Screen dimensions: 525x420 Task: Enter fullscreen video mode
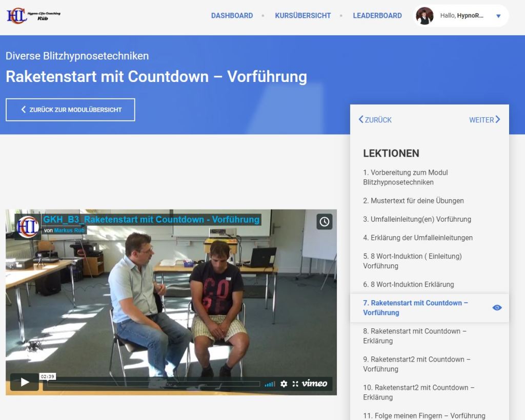pos(295,384)
